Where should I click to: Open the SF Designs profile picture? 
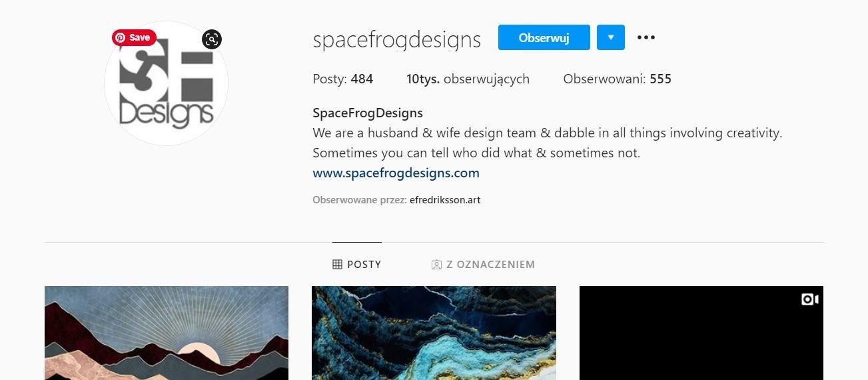(x=167, y=84)
